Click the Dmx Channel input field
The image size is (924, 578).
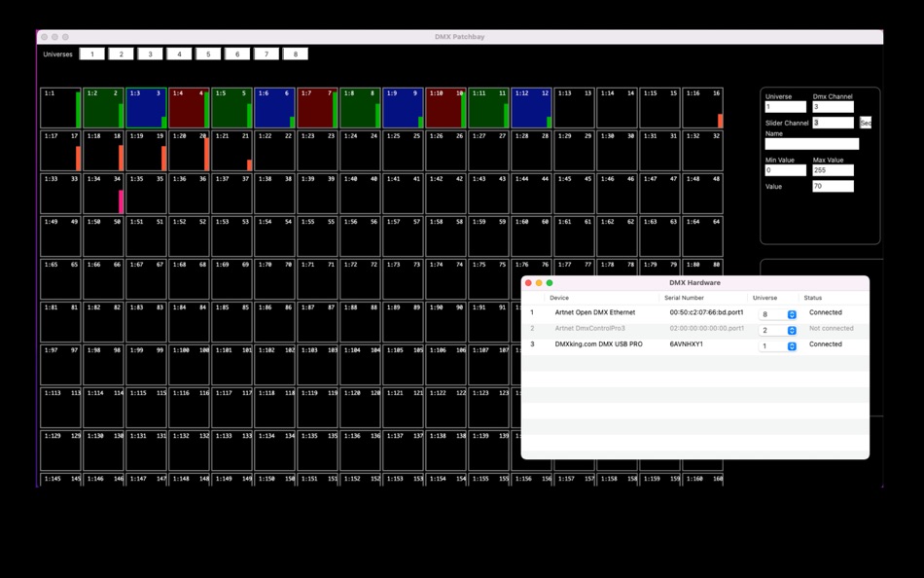[x=833, y=107]
